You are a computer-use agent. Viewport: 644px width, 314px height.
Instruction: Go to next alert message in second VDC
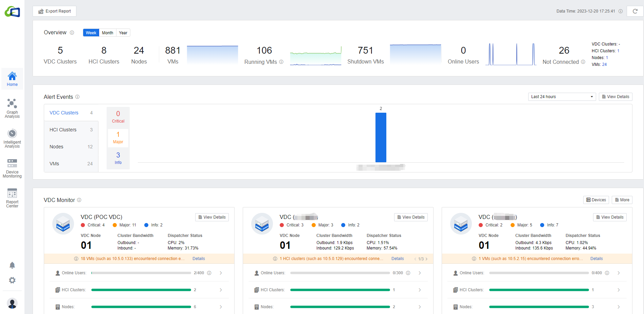(426, 259)
